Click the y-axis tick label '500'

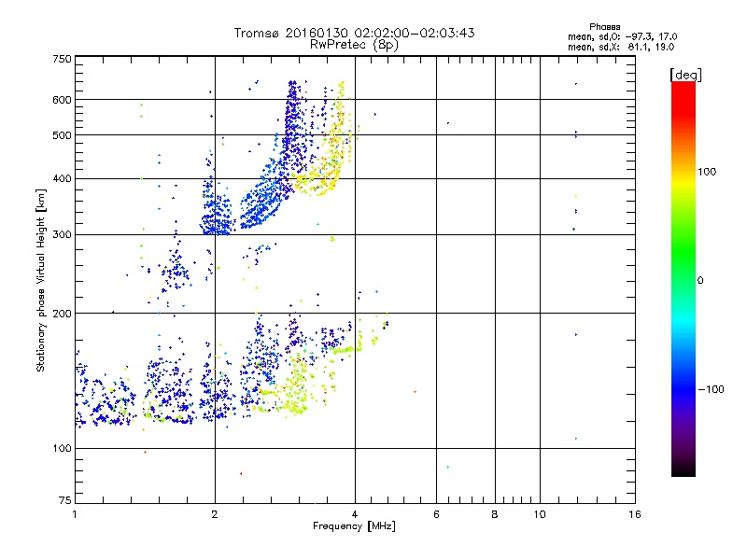tap(63, 135)
